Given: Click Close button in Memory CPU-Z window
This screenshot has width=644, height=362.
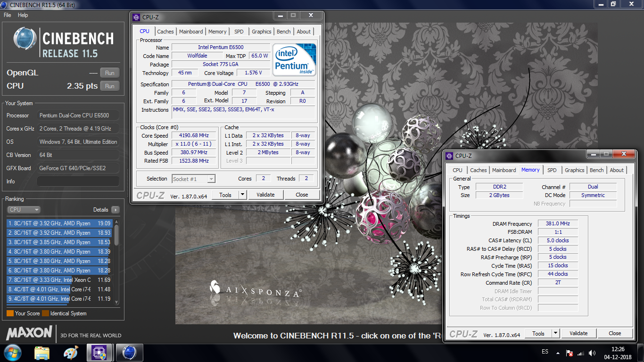Looking at the screenshot, I should click(x=615, y=333).
